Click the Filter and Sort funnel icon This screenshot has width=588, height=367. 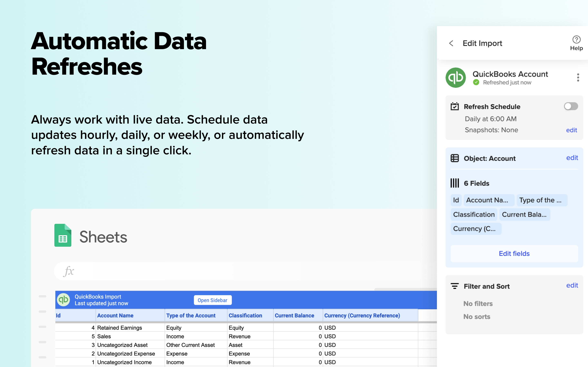coord(455,286)
